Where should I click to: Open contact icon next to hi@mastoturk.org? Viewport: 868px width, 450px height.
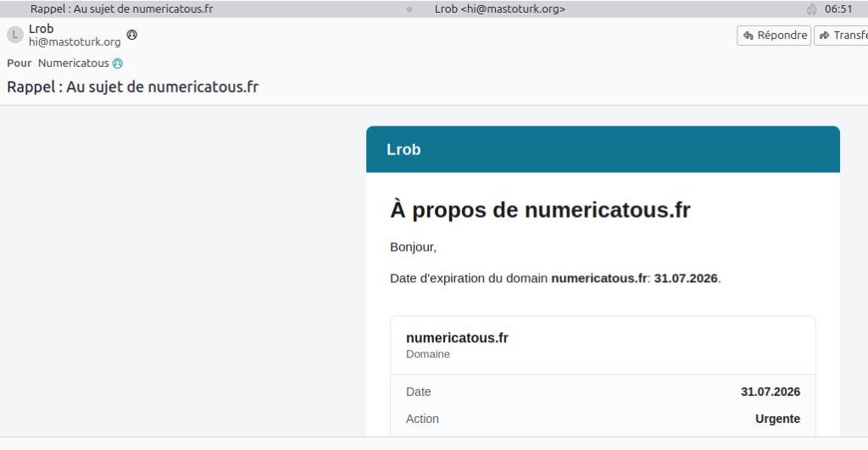[131, 35]
